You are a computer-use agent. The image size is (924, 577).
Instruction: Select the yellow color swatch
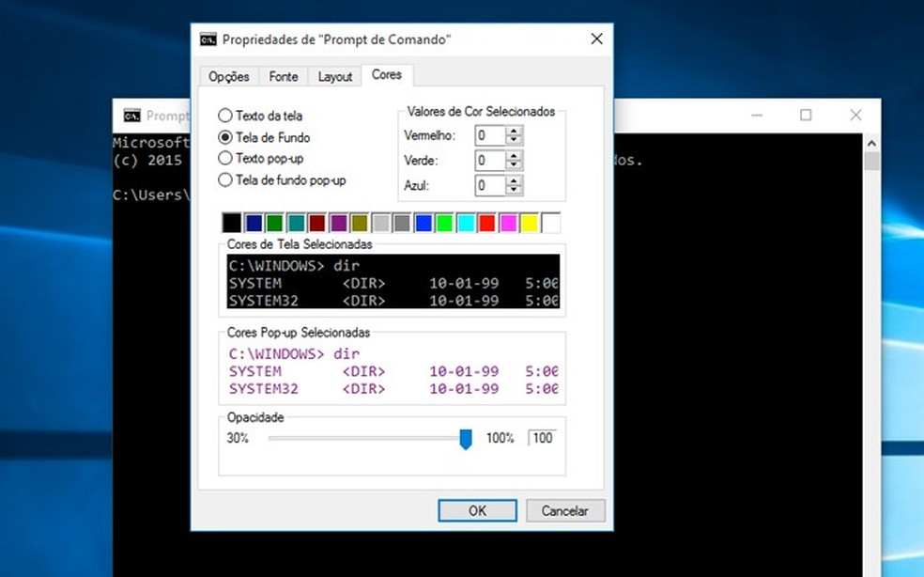(x=531, y=222)
